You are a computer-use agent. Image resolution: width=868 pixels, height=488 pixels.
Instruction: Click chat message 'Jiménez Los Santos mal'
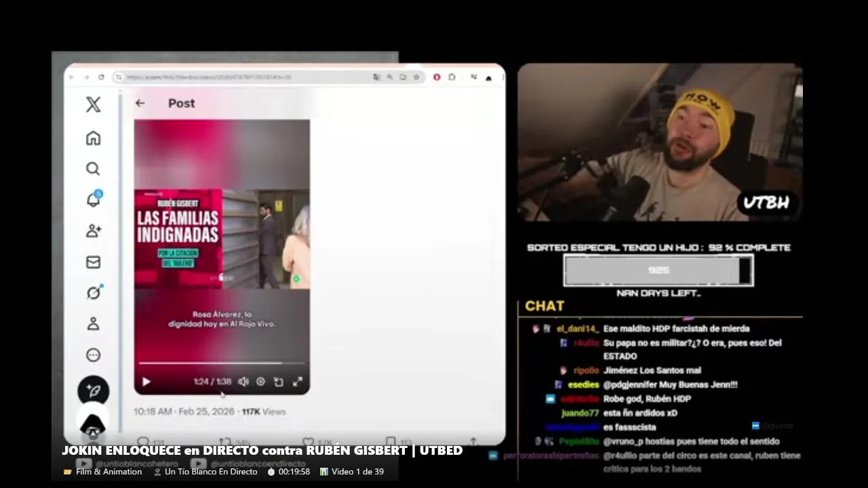point(652,371)
